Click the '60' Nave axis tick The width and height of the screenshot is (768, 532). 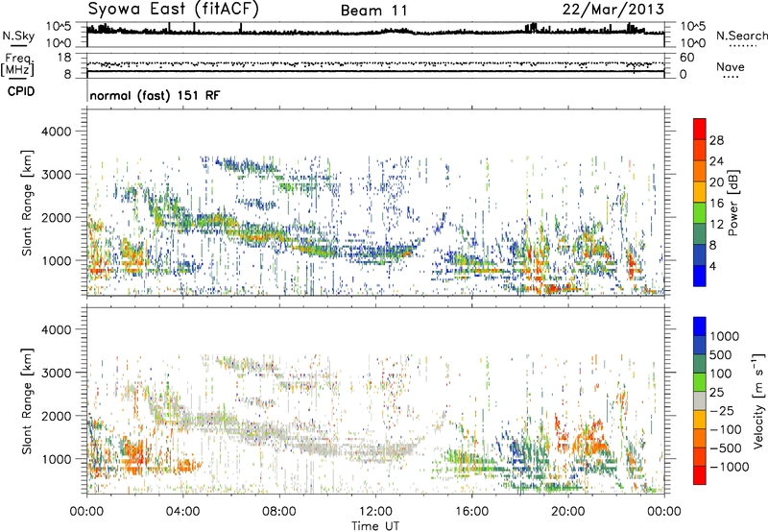point(687,58)
